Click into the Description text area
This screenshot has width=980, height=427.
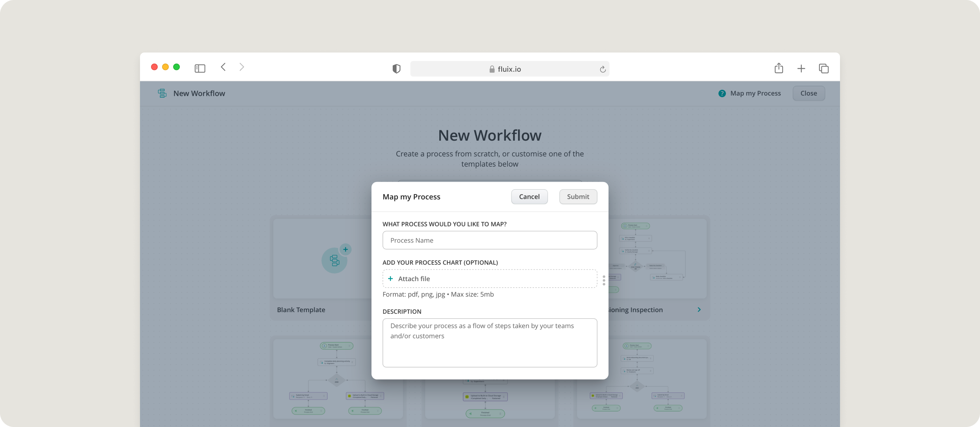[490, 343]
